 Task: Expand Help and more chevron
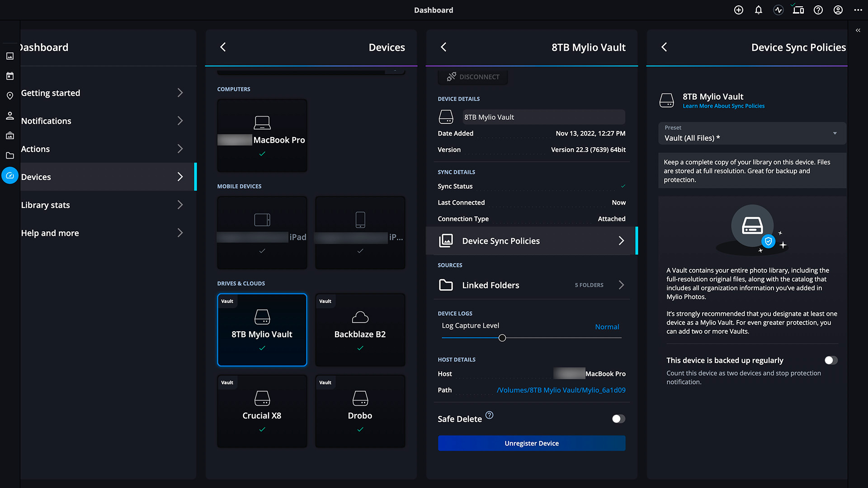pos(180,233)
